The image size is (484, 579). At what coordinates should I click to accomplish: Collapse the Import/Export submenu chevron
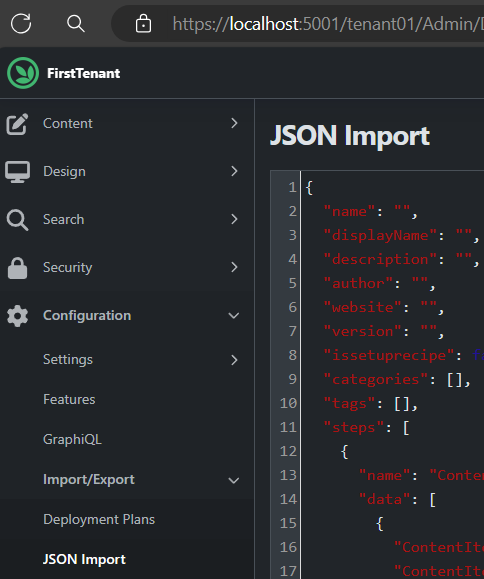click(x=234, y=480)
